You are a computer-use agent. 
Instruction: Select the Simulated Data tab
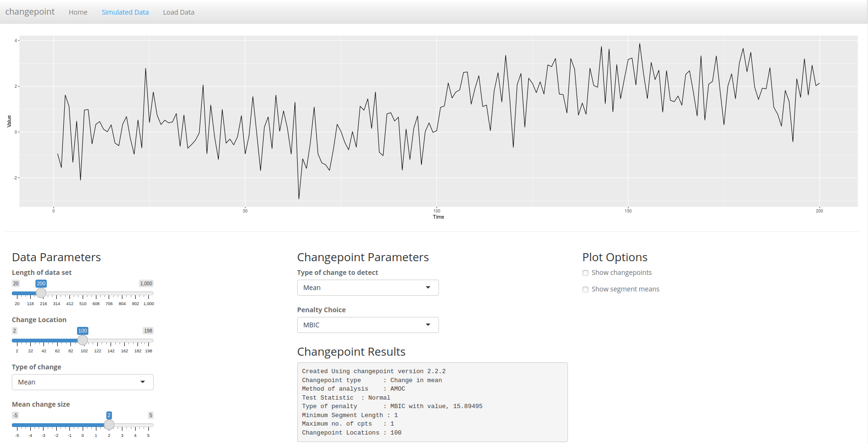click(125, 12)
